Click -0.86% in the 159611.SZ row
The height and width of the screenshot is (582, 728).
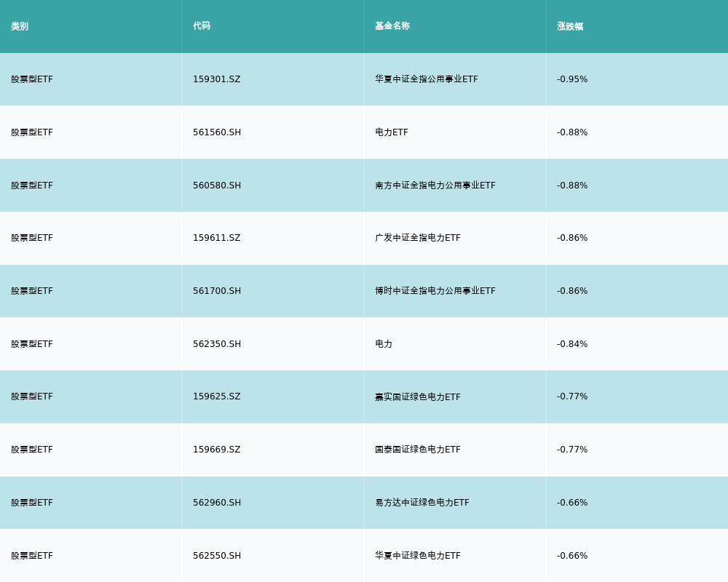click(x=572, y=238)
